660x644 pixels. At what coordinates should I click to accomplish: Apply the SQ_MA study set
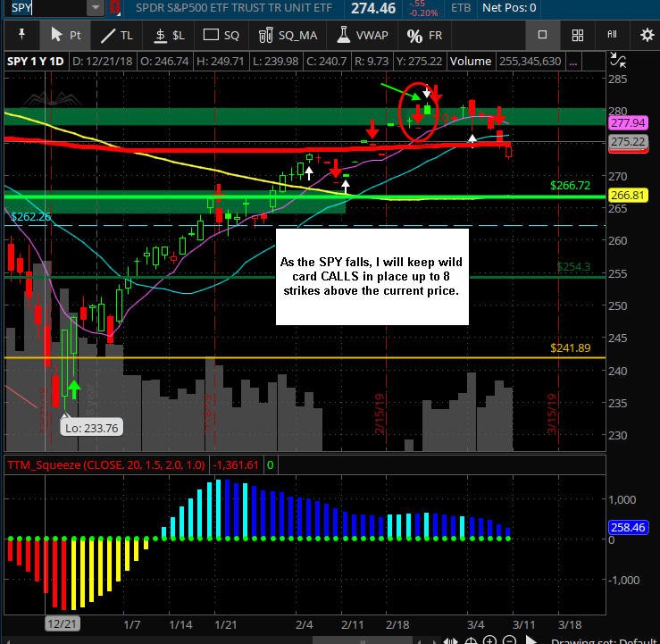[288, 35]
